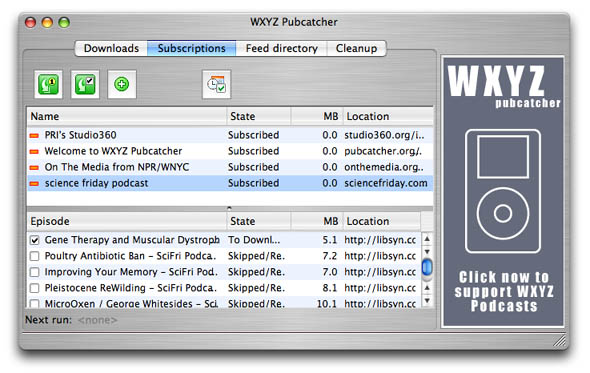Check the Improving Your Memory episode box
Image resolution: width=590 pixels, height=373 pixels.
click(x=35, y=272)
